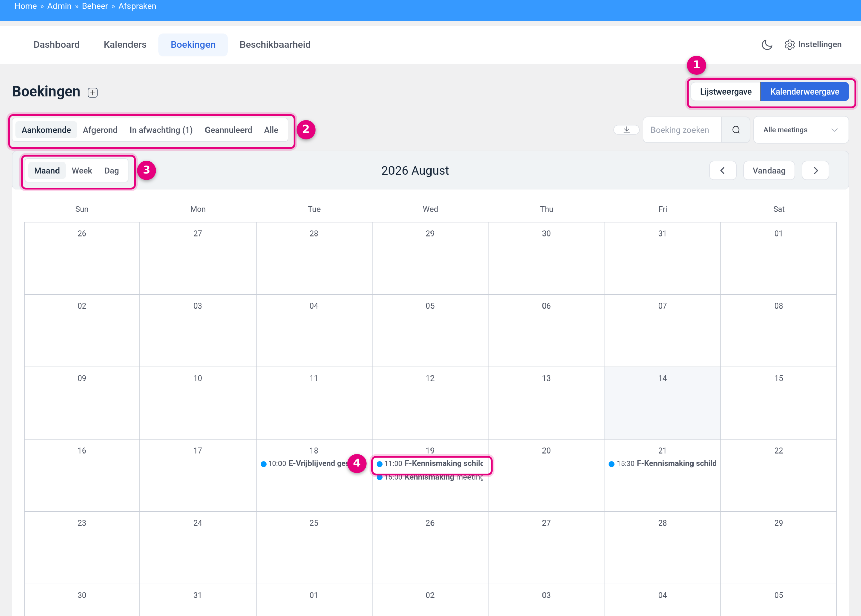Filter by In afwachting (1) bookings
The width and height of the screenshot is (861, 616).
pyautogui.click(x=161, y=130)
